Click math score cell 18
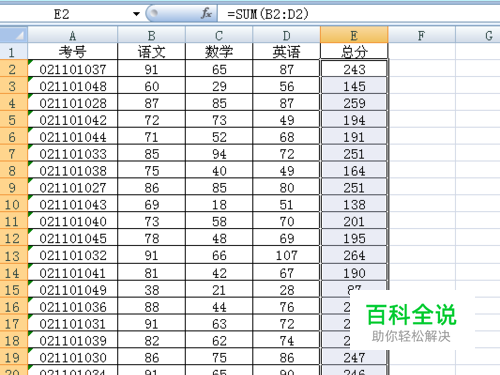 219,204
